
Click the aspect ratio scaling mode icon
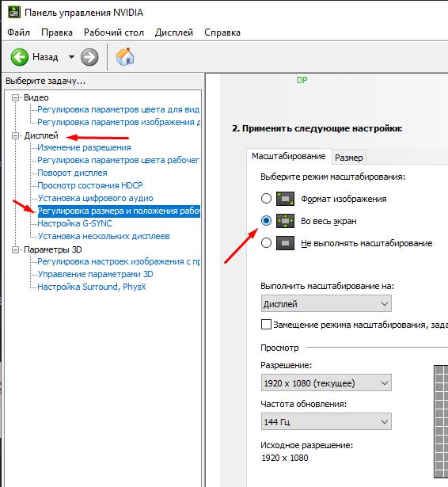[x=285, y=199]
